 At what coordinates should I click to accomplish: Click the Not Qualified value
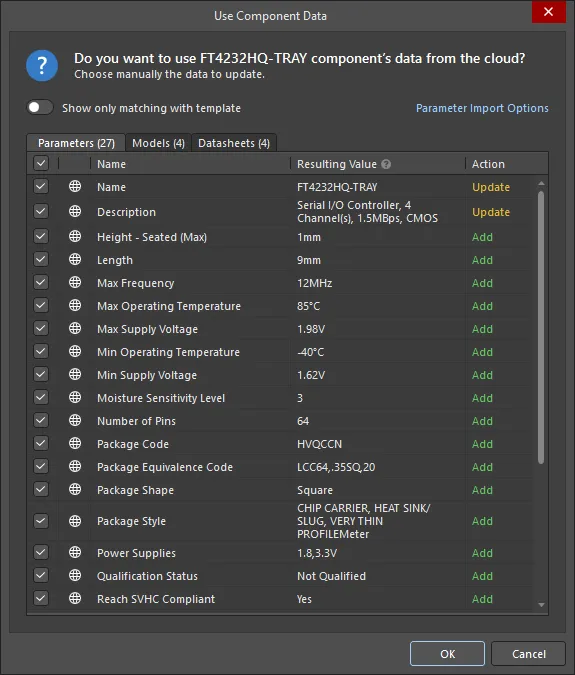[331, 576]
